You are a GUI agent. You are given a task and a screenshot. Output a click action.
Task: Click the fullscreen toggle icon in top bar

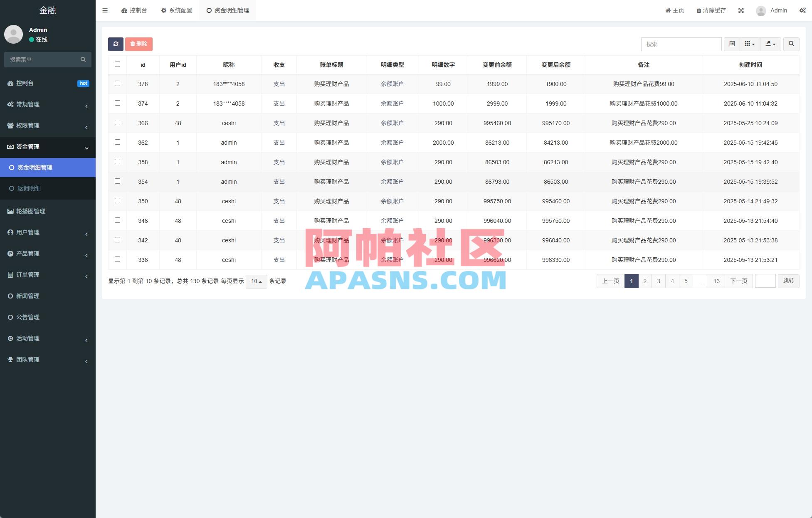coord(741,10)
